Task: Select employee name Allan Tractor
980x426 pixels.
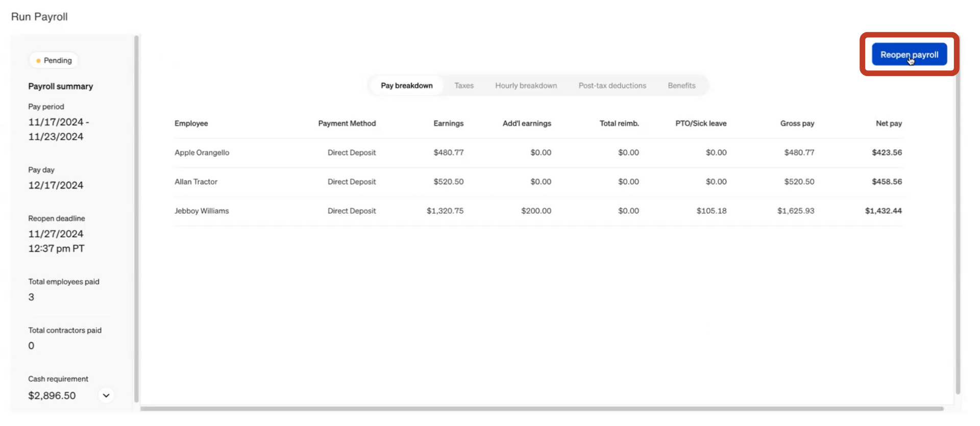Action: tap(195, 181)
